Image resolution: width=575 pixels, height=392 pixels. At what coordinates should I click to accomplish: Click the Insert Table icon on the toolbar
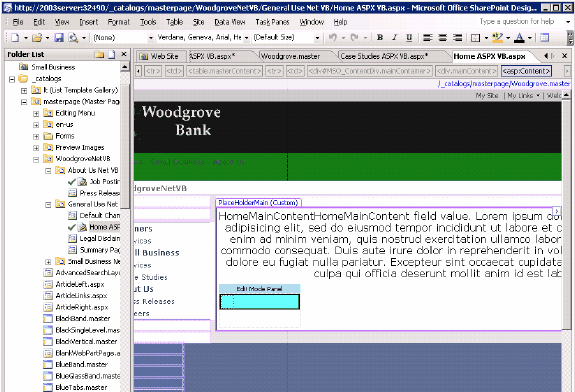click(545, 37)
